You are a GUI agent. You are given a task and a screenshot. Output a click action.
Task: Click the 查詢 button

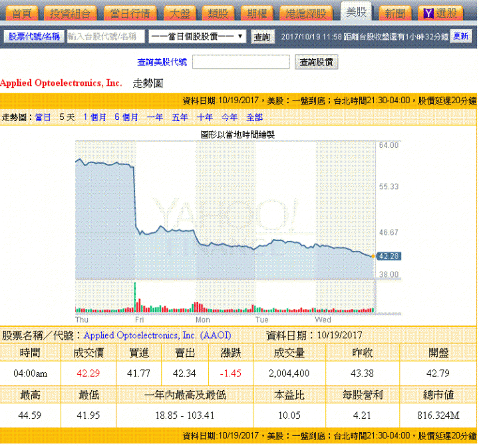tap(262, 37)
